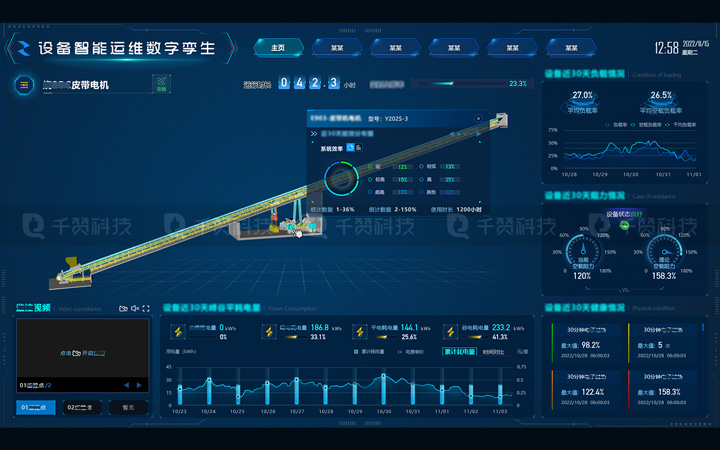Switch to the 累计耗电量 chart tab
Image resolution: width=720 pixels, height=450 pixels.
[459, 352]
